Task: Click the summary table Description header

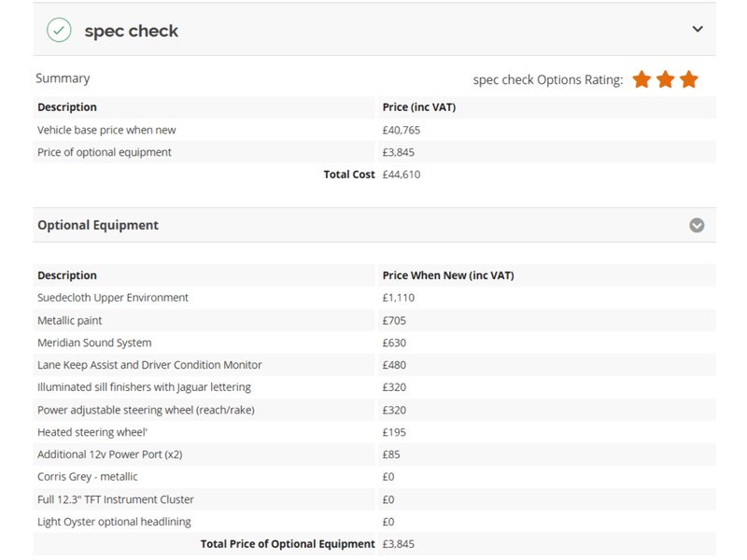Action: tap(67, 107)
